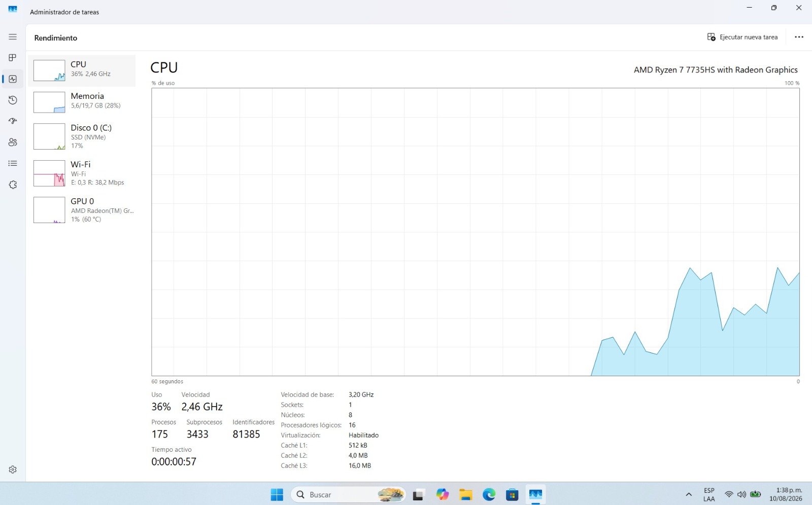Viewport: 812px width, 505px height.
Task: Click the 60 segundos axis label
Action: click(x=167, y=381)
